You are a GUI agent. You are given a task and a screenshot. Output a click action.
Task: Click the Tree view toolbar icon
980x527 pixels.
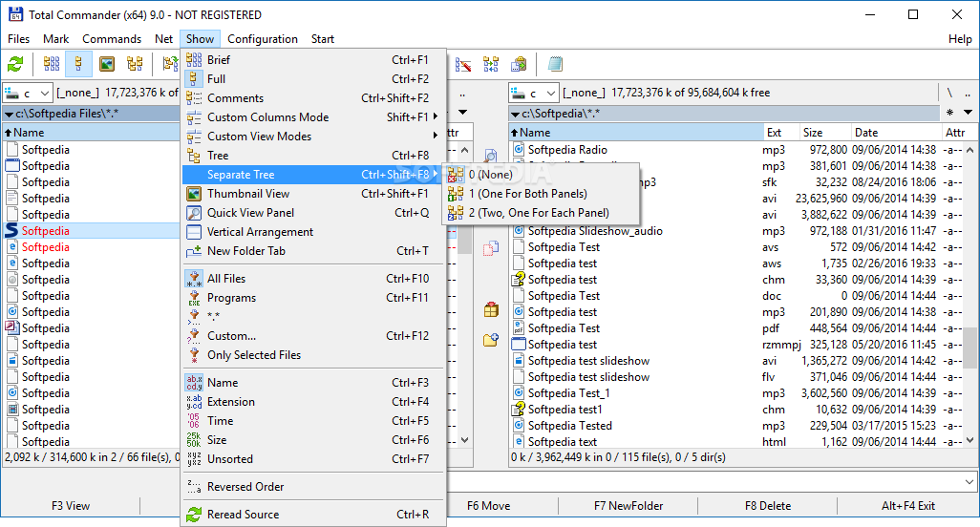pyautogui.click(x=135, y=64)
